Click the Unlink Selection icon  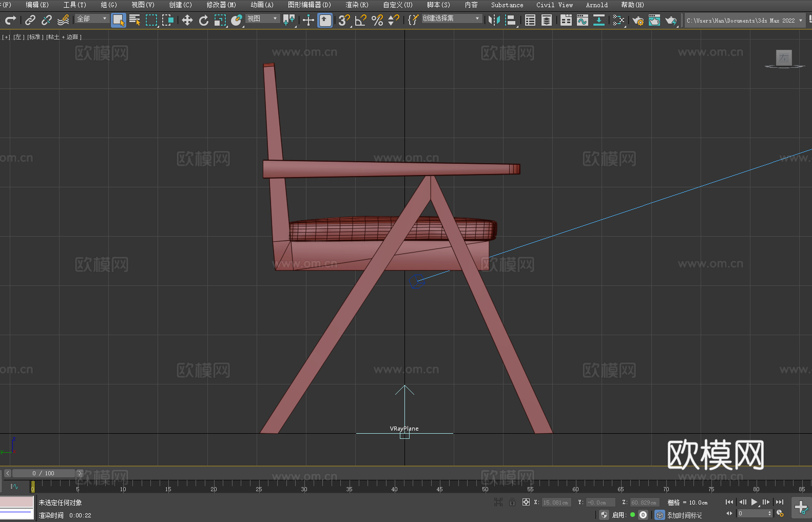tap(47, 20)
